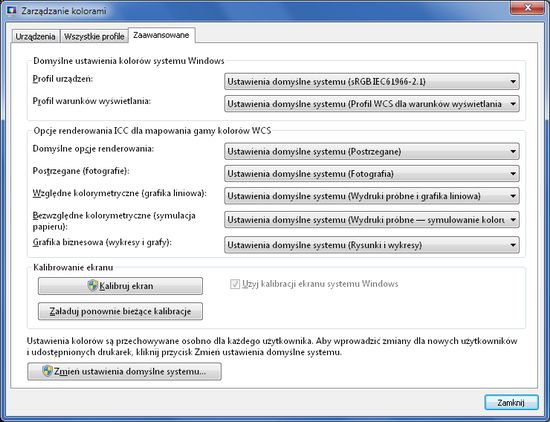Switch to the Wszystkie profile tab
The width and height of the screenshot is (550, 422).
click(x=94, y=36)
